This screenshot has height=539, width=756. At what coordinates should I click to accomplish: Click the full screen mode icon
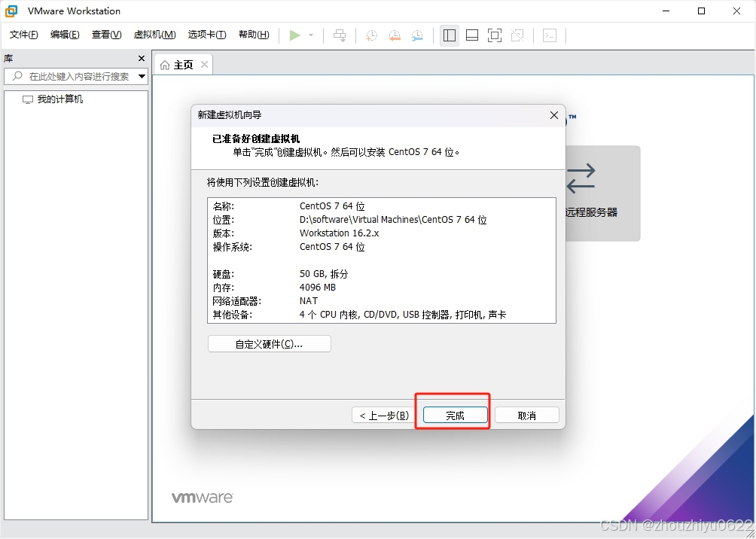[495, 35]
